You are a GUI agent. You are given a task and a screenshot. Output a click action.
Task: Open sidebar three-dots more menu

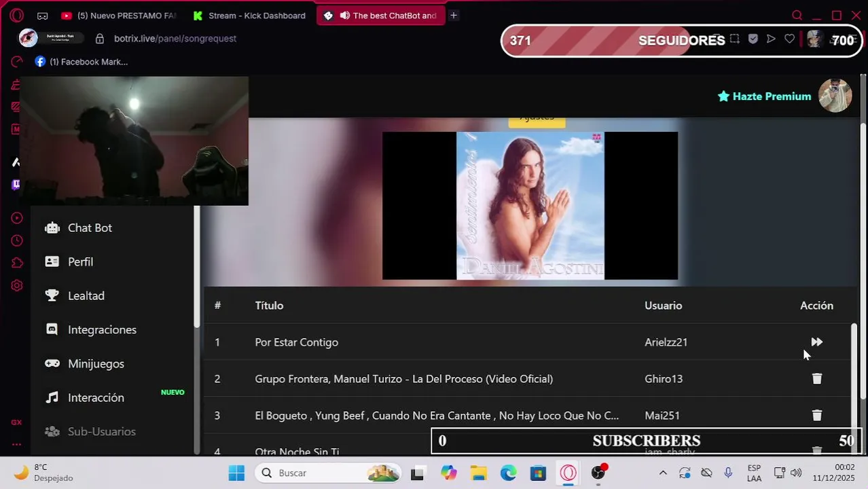pyautogui.click(x=16, y=445)
